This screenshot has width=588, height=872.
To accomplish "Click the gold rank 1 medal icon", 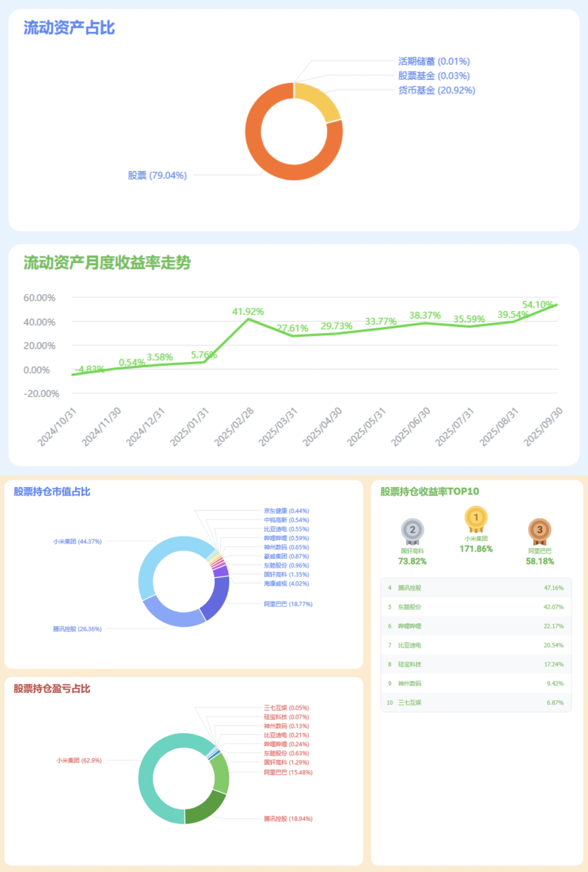I will 476,518.
